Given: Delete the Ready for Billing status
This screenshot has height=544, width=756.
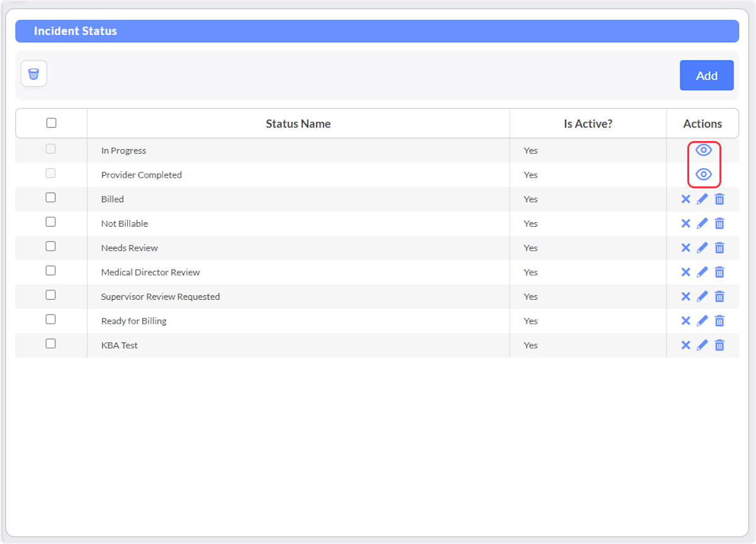Looking at the screenshot, I should pyautogui.click(x=719, y=320).
